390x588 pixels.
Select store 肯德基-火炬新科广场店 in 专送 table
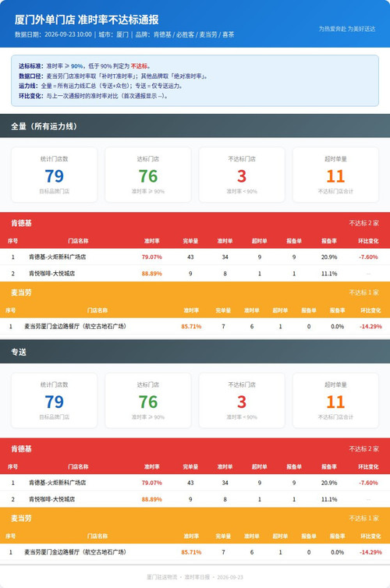pyautogui.click(x=58, y=483)
